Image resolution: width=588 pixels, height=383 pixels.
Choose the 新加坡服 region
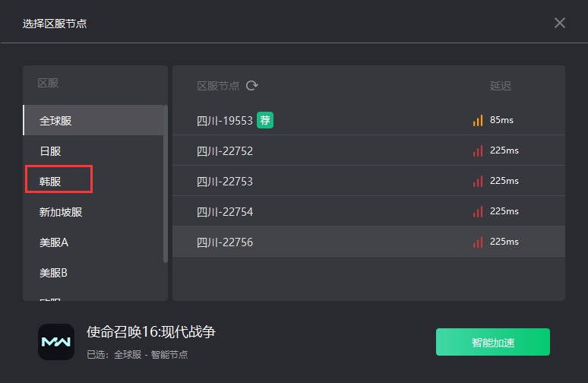pos(93,211)
